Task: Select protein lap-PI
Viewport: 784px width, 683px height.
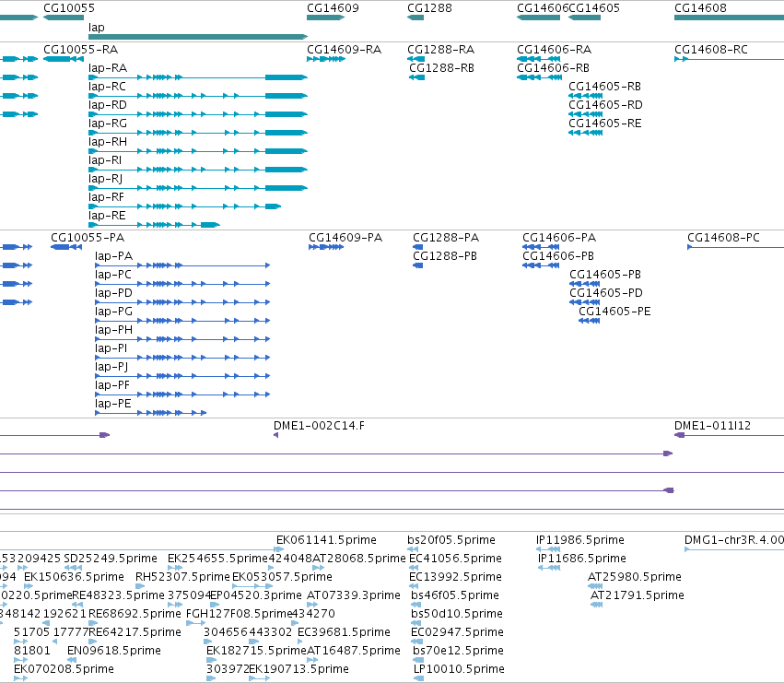Action: [182, 358]
